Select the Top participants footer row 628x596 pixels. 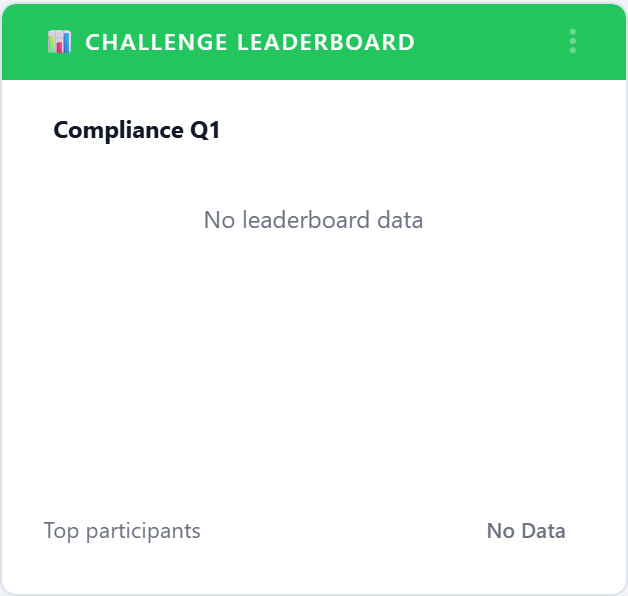(304, 531)
